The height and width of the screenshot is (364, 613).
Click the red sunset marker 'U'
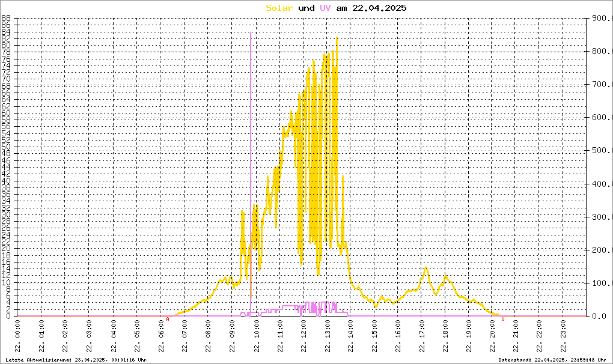pos(503,320)
